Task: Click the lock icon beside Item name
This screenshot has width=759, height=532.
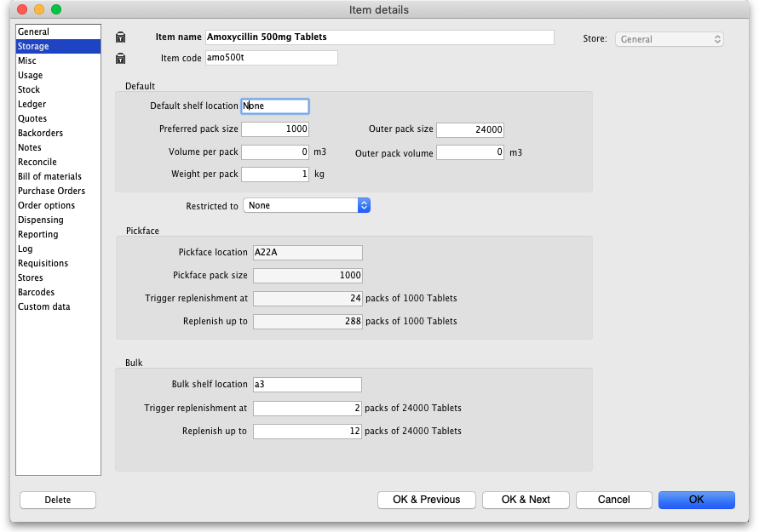Action: 121,37
